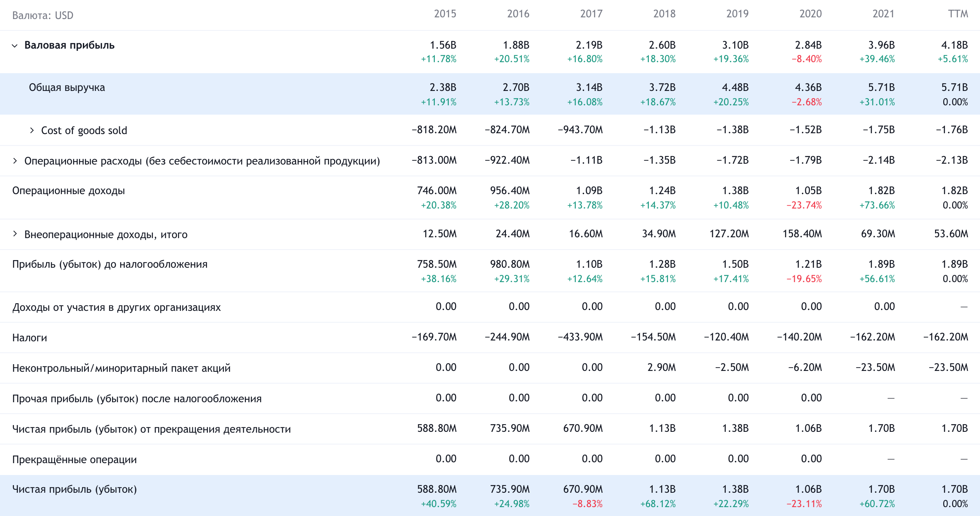The width and height of the screenshot is (980, 516).
Task: Click cost of goods value -943.70M
Action: pyautogui.click(x=580, y=129)
